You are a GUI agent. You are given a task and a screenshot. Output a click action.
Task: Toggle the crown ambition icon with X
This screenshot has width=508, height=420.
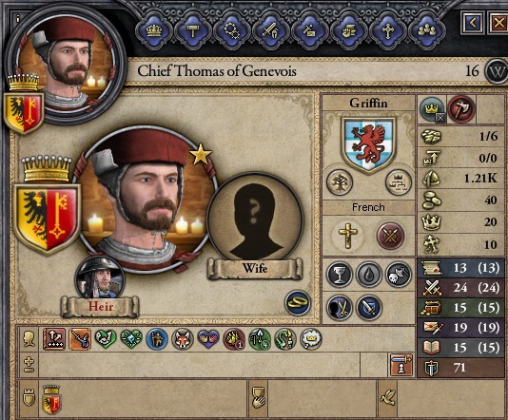click(x=433, y=109)
